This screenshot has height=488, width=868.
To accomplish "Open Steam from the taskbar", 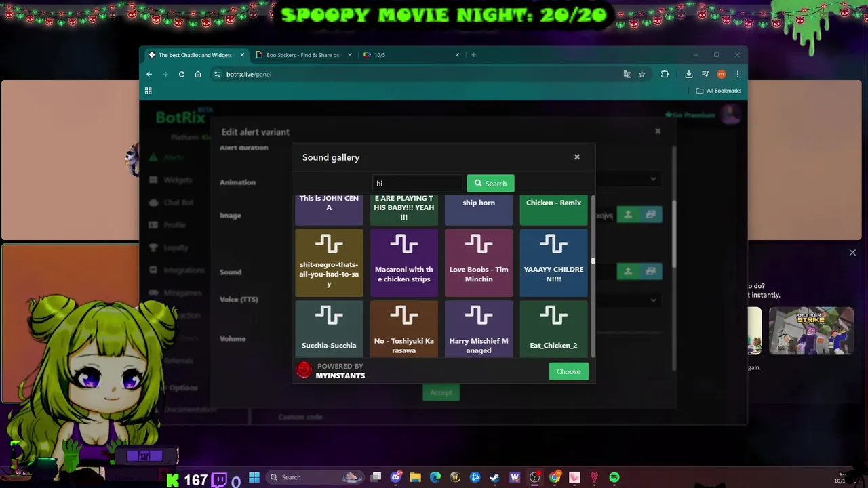I will [494, 477].
